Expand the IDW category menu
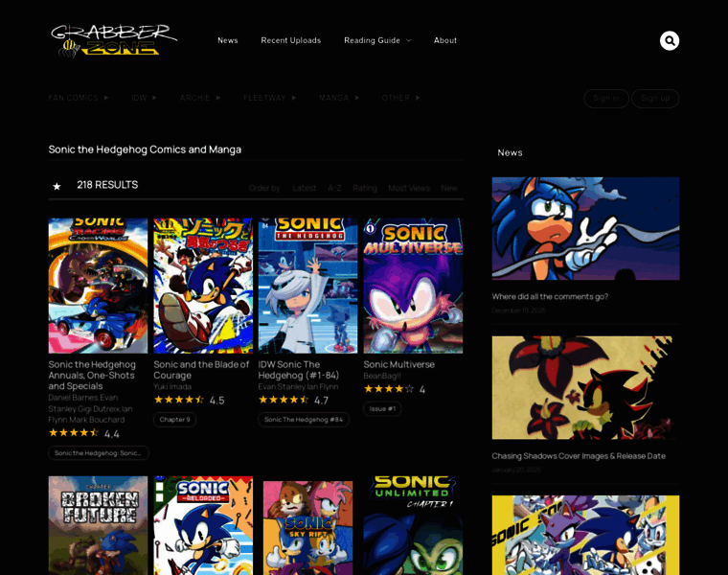This screenshot has height=575, width=728. [144, 98]
